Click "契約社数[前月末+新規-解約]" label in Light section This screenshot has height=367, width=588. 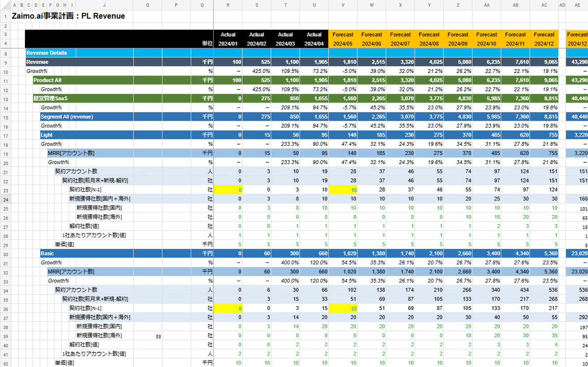click(x=95, y=181)
